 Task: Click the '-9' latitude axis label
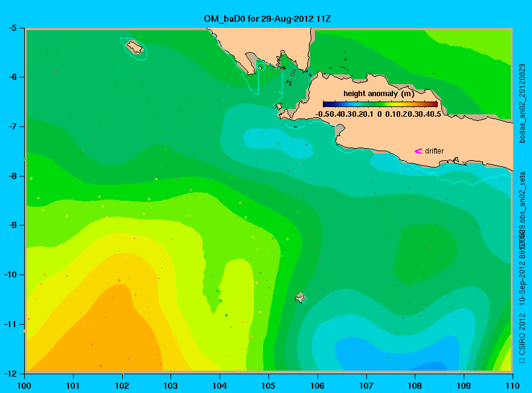[x=12, y=226]
